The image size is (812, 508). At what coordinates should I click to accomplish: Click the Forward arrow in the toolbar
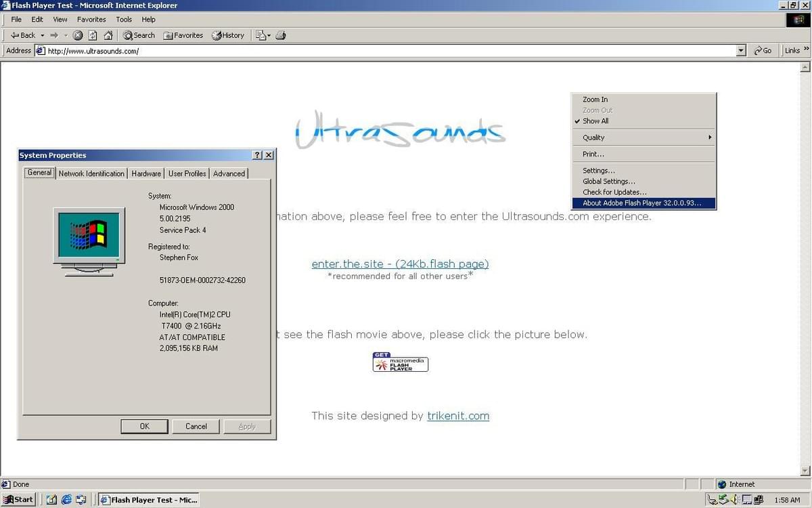coord(54,35)
